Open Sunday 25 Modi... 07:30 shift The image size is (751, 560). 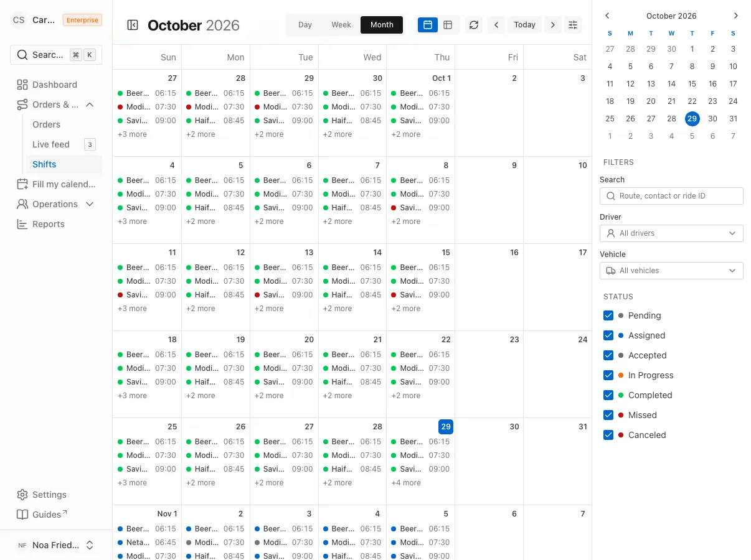pos(147,455)
